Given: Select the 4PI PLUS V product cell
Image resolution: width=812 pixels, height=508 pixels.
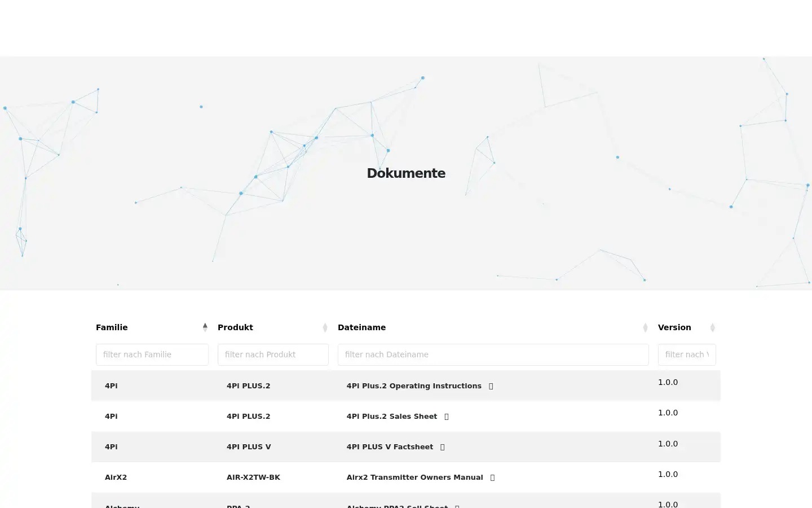Looking at the screenshot, I should (249, 447).
